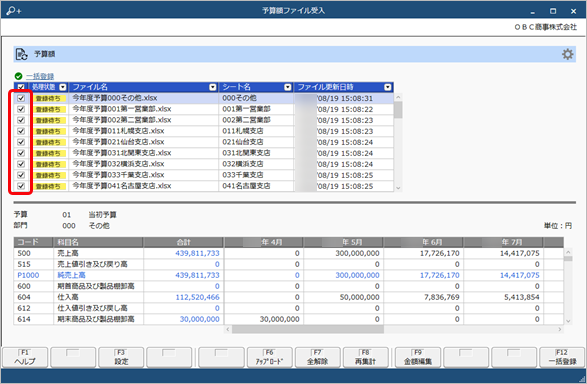Click the 5,413,854 July cell for 仕入高
This screenshot has width=587, height=384.
coord(503,298)
